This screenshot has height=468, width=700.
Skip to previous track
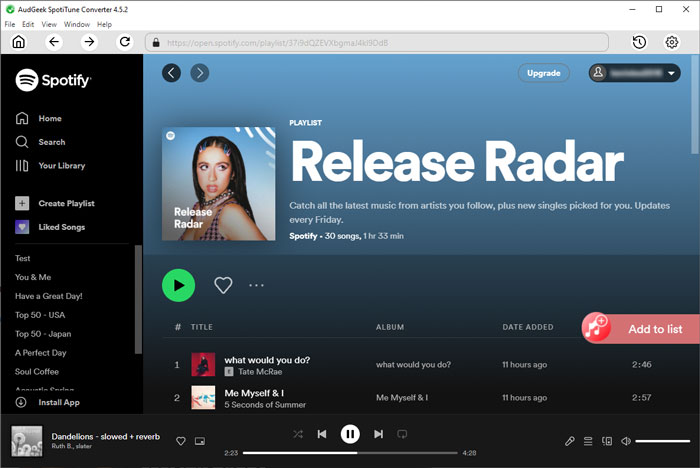322,434
